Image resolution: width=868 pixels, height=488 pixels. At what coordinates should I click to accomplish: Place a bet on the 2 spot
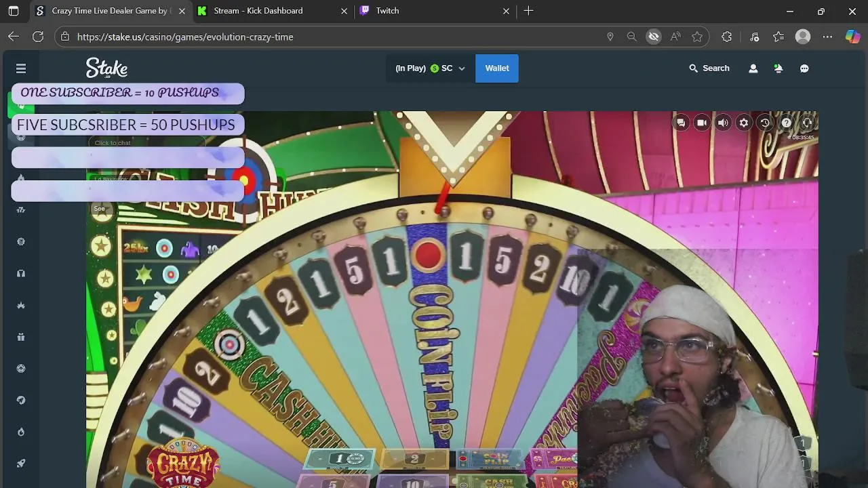(414, 460)
